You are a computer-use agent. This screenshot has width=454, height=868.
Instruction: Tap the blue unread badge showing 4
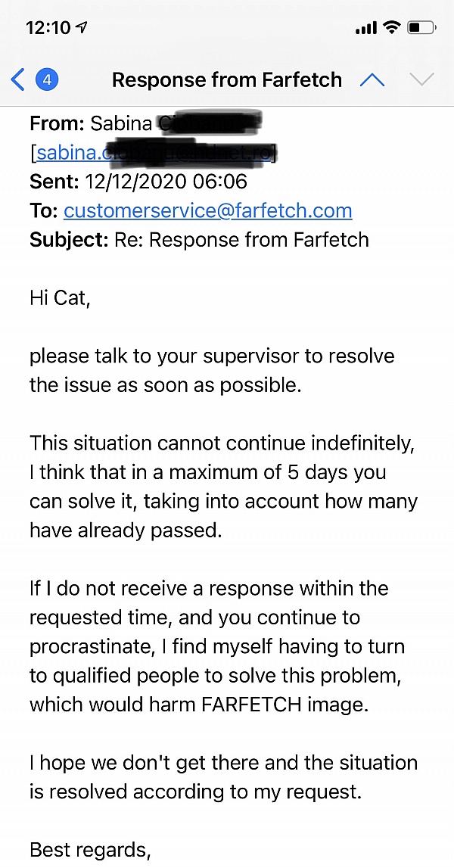point(48,79)
